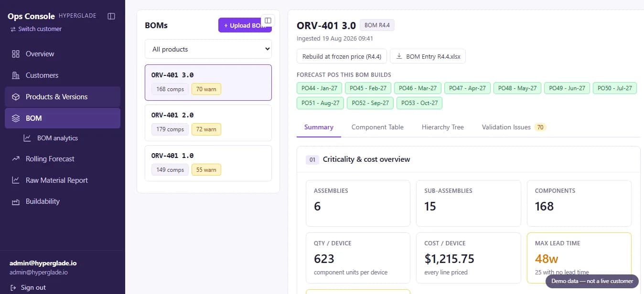This screenshot has height=294, width=644.
Task: Select the ORV-401 1.0 BOM card
Action: click(208, 163)
